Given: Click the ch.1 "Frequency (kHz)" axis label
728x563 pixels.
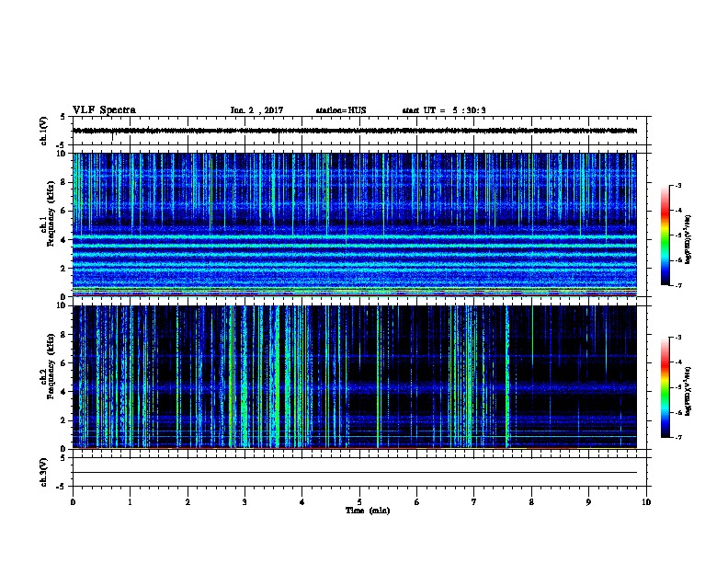Looking at the screenshot, I should pyautogui.click(x=51, y=213).
